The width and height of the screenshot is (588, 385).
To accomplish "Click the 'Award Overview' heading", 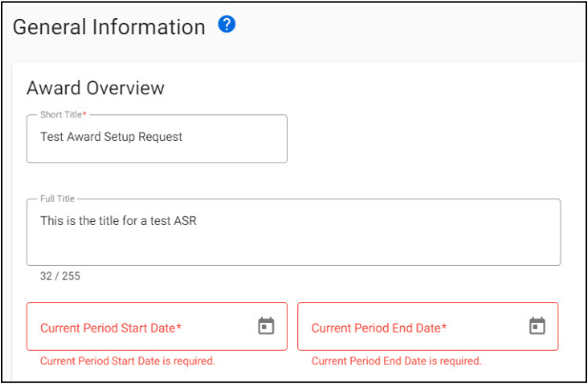I will (x=95, y=88).
